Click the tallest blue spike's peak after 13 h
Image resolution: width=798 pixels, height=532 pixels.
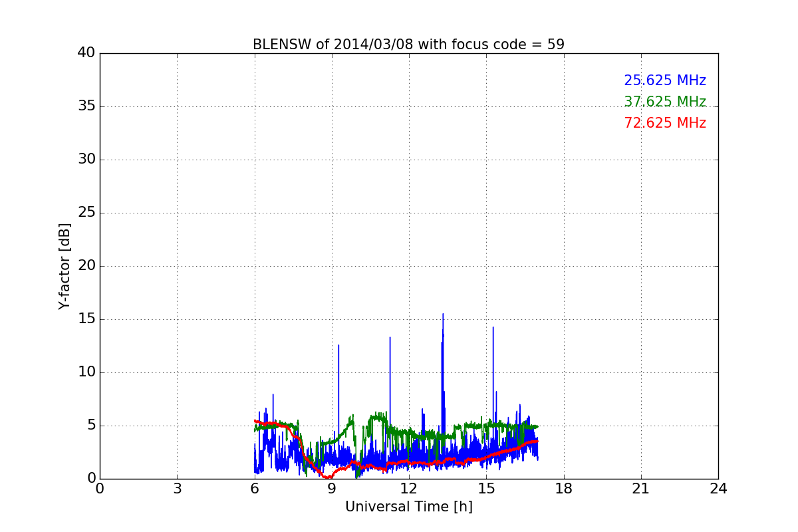coord(443,315)
